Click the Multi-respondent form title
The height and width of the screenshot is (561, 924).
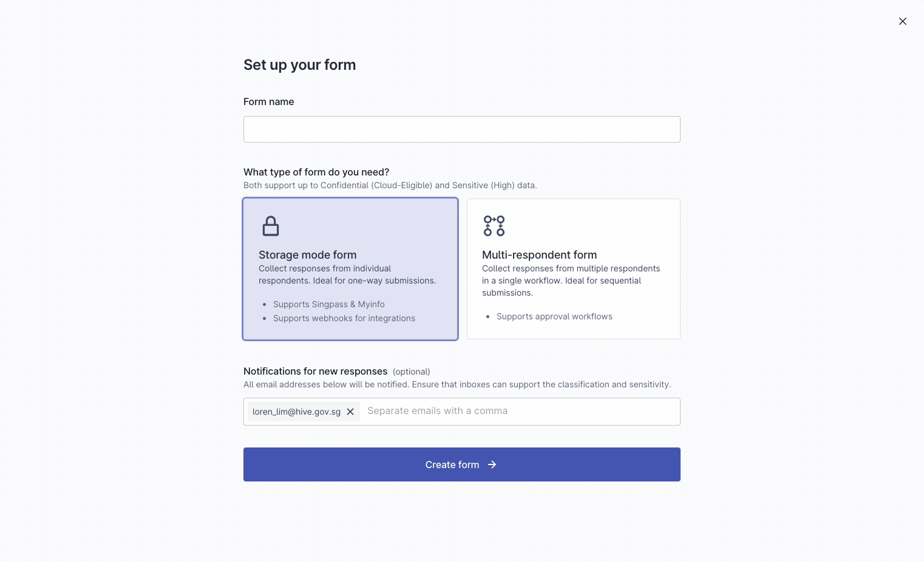click(540, 255)
